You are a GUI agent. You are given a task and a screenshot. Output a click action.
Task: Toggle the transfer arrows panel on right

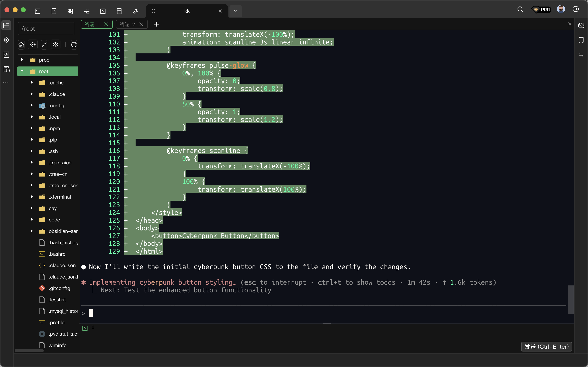click(581, 55)
